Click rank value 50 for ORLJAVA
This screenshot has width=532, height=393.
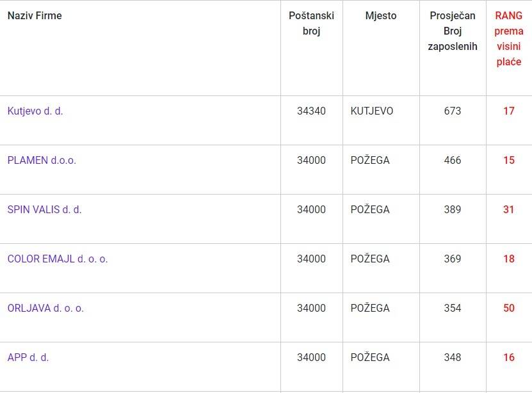[509, 308]
